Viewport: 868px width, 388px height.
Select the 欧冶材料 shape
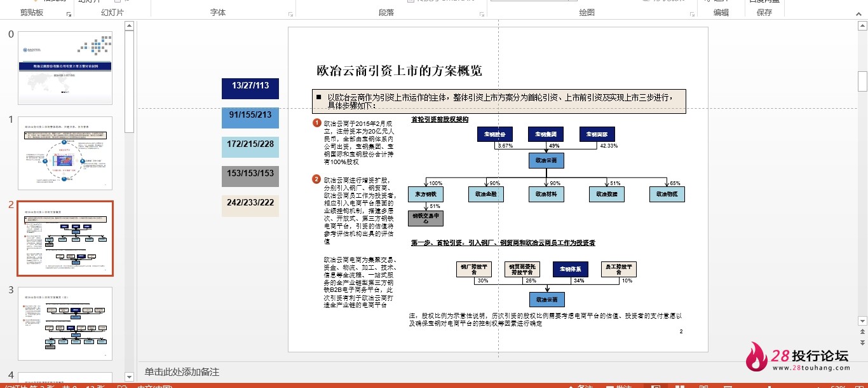coord(546,194)
